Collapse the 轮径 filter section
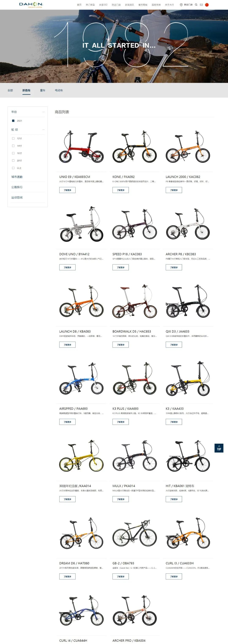Viewport: 228px width, 644px height. (43, 130)
